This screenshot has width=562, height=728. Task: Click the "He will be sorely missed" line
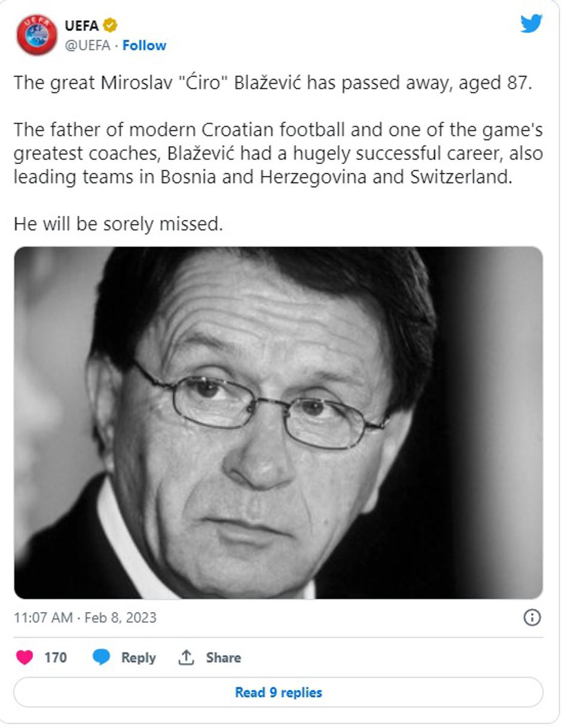pyautogui.click(x=118, y=224)
